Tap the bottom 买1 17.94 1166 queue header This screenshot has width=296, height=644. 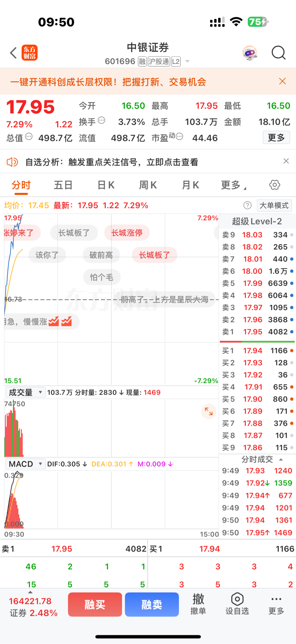[222, 549]
